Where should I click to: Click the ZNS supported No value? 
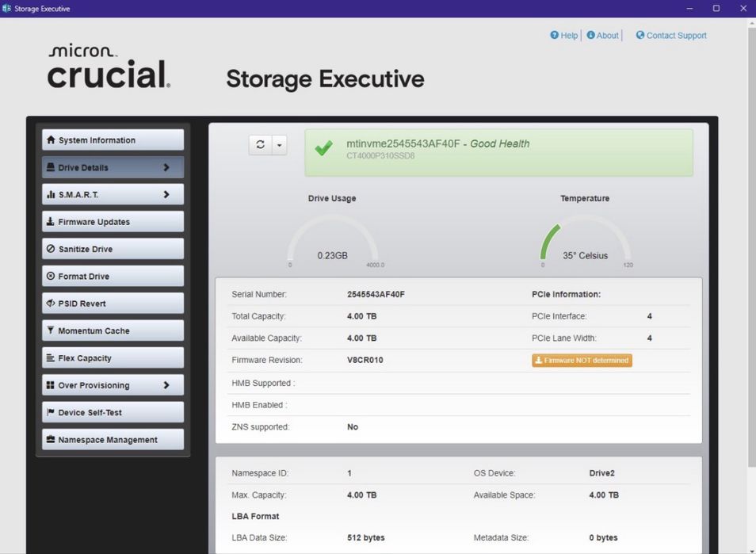pyautogui.click(x=353, y=426)
